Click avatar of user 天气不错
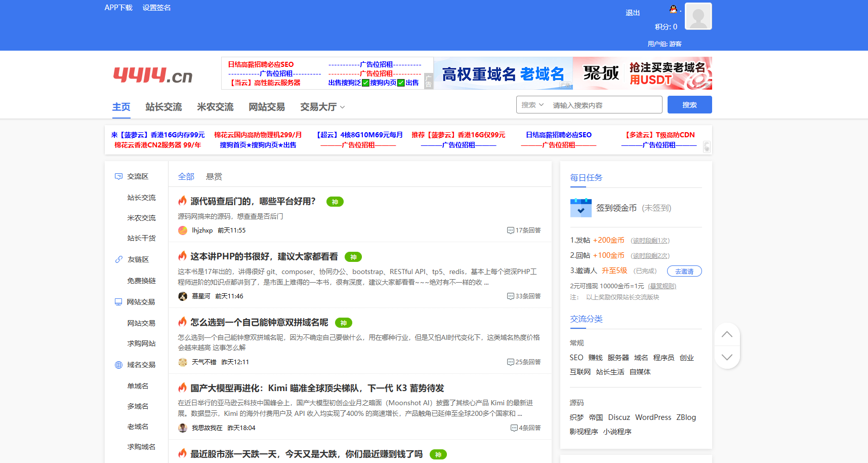 coord(183,362)
